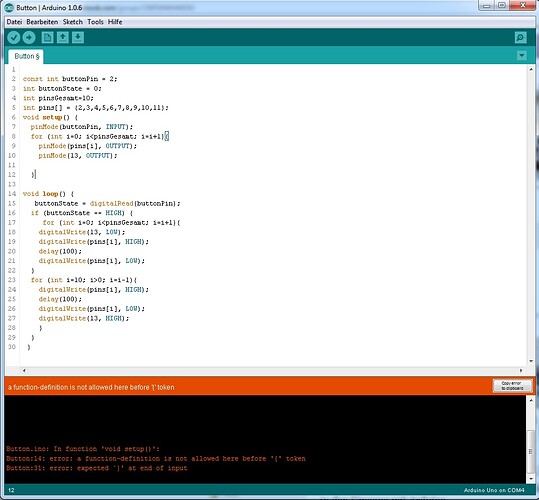Open the Serial Monitor magnifier icon
This screenshot has width=539, height=500.
pos(520,37)
